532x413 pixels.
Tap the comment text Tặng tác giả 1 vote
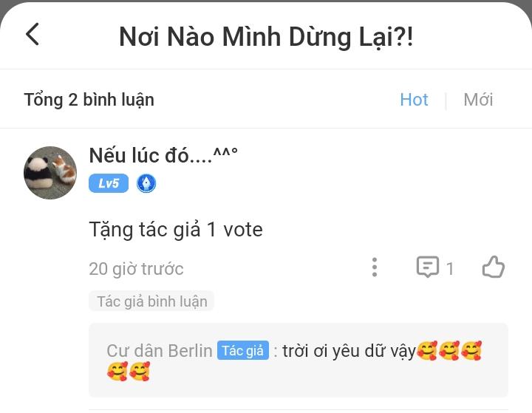[176, 230]
